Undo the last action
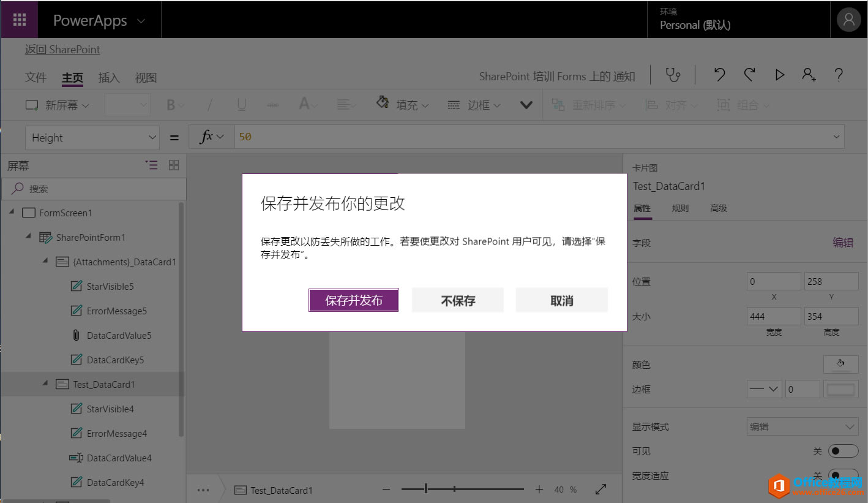This screenshot has height=503, width=868. click(x=720, y=75)
